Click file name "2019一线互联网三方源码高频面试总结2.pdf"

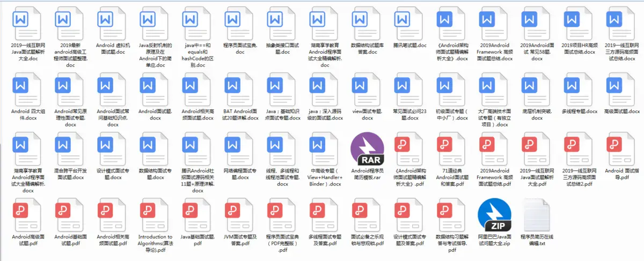580,177
